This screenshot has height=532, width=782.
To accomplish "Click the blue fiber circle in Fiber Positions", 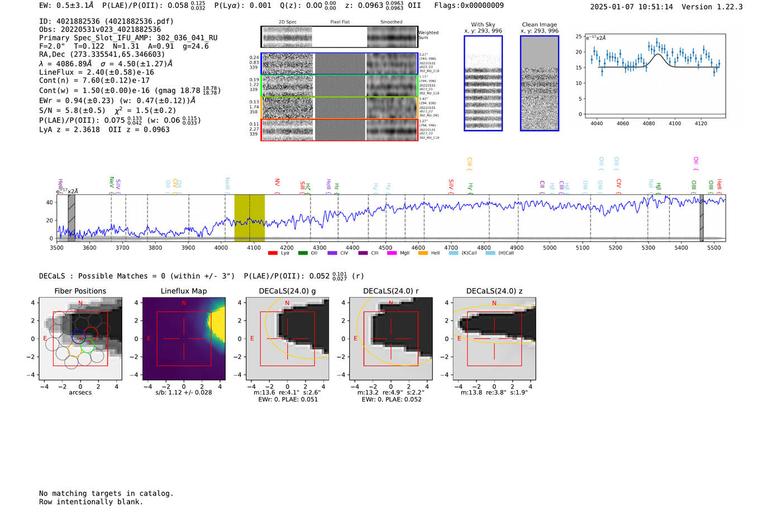I will click(x=79, y=337).
